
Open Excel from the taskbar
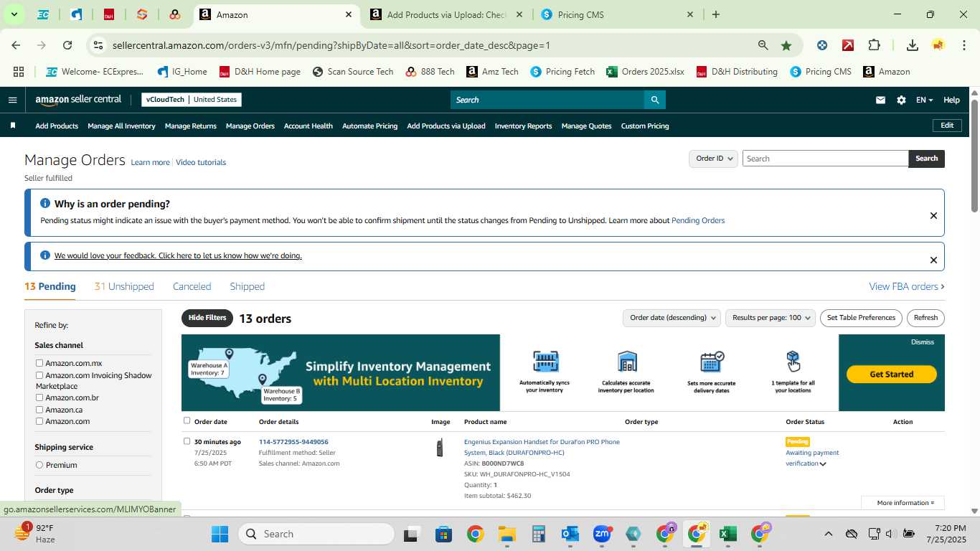pyautogui.click(x=728, y=534)
